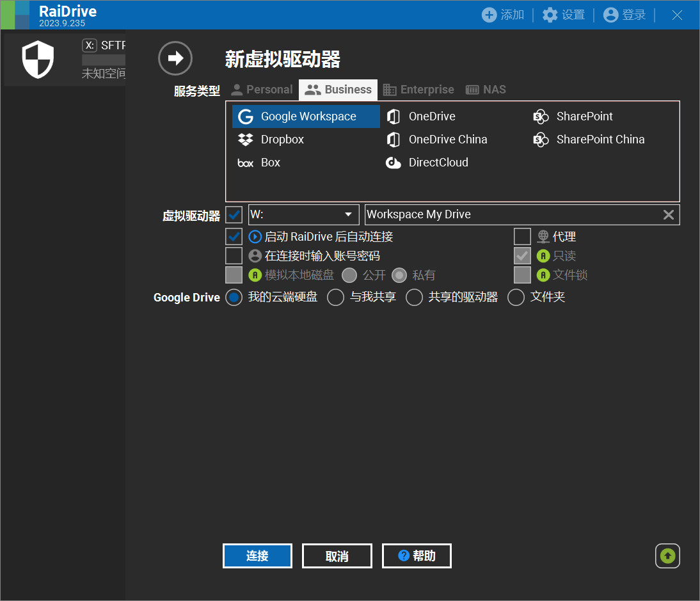700x601 pixels.
Task: Select the Google Workspace service
Action: pyautogui.click(x=306, y=116)
